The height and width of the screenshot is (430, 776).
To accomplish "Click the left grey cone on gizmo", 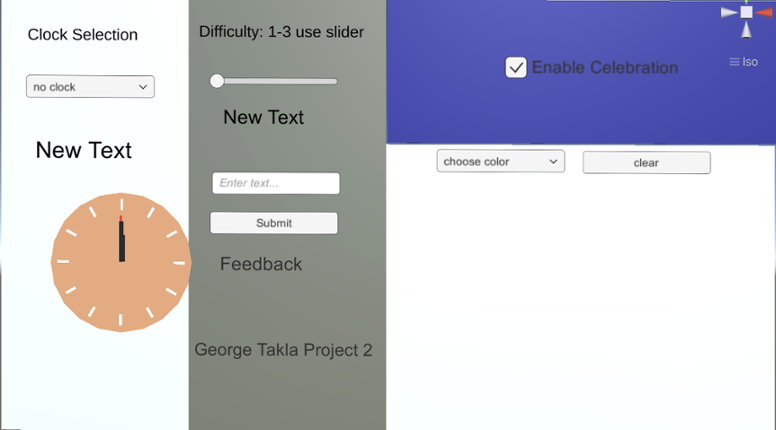I will click(x=728, y=12).
